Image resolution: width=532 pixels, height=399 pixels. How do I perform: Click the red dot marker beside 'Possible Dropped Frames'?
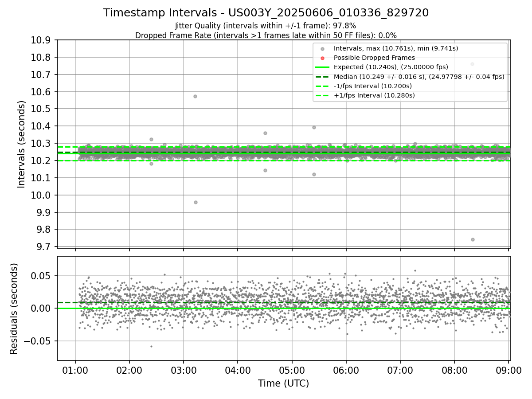(322, 58)
